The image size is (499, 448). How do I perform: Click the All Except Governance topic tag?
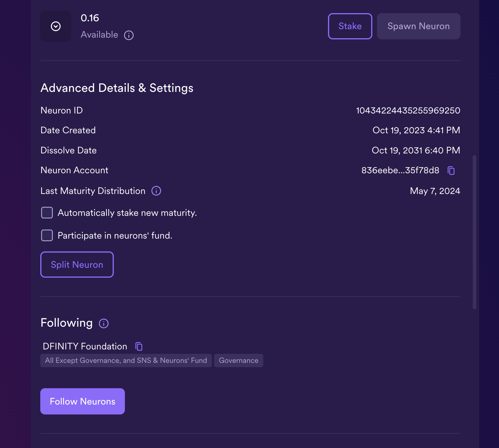point(126,360)
